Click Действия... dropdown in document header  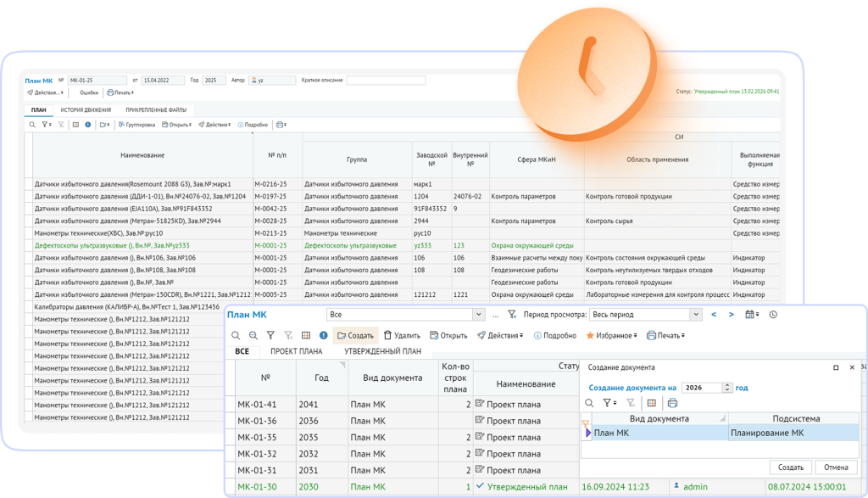click(46, 92)
